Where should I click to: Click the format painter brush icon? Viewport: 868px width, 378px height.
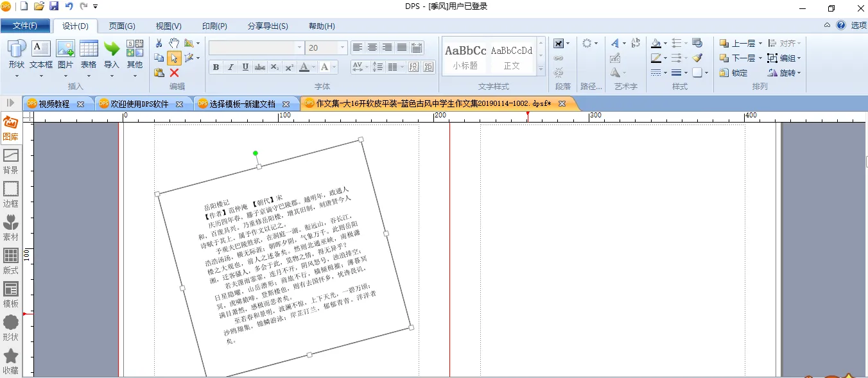697,58
